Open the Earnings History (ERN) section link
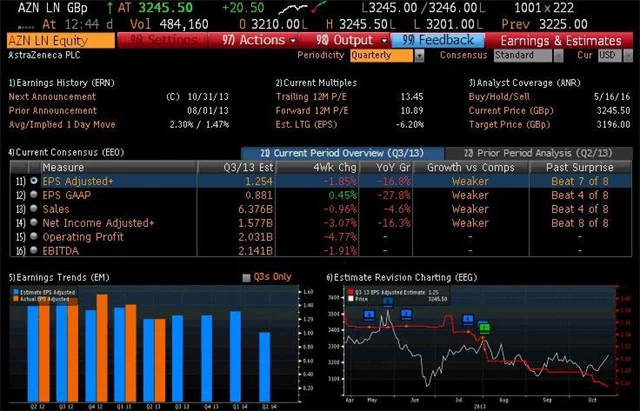Screen dimensions: 640x411 [x=52, y=83]
